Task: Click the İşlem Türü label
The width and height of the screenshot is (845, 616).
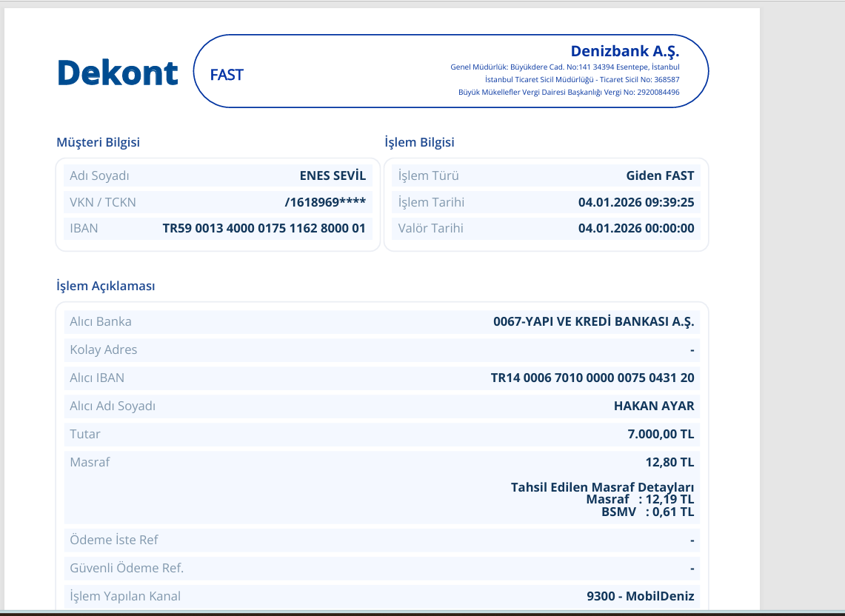Action: (x=429, y=175)
